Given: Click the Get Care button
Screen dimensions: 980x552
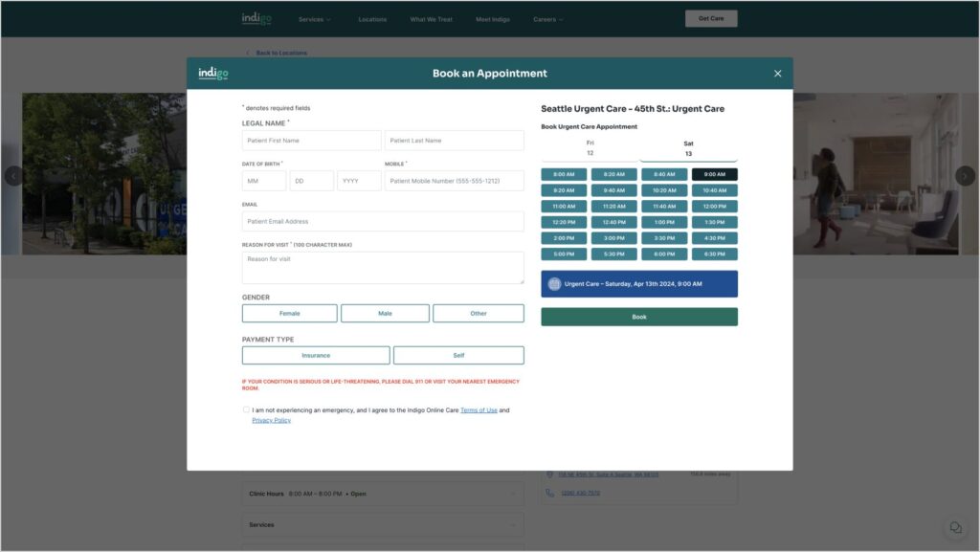Looking at the screenshot, I should pos(711,19).
